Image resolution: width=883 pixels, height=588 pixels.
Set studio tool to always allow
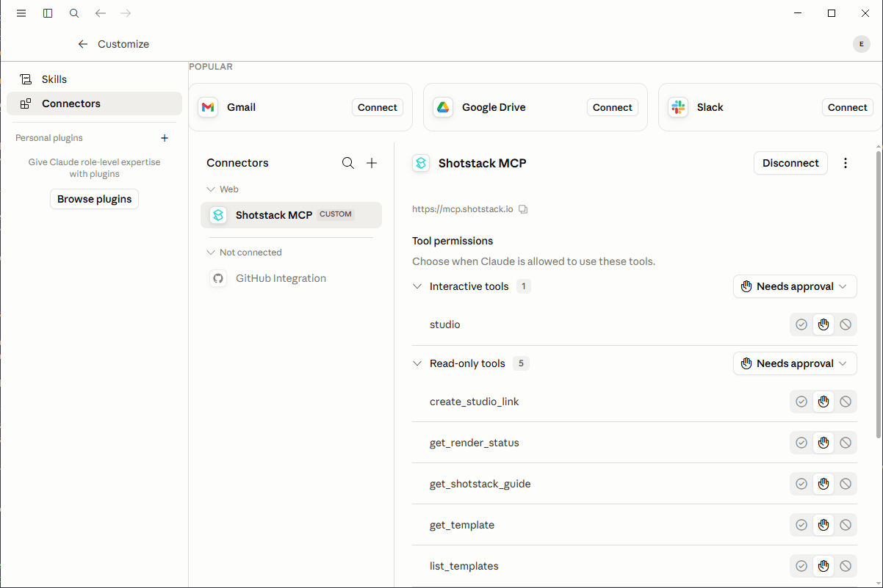(x=801, y=324)
